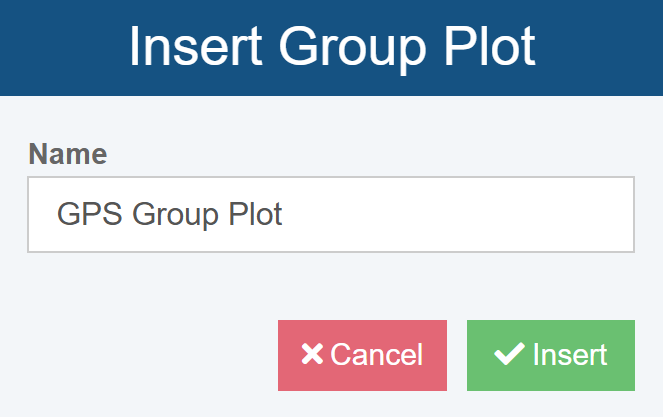The width and height of the screenshot is (663, 417).
Task: Click the checkmark icon on Insert button
Action: point(509,355)
